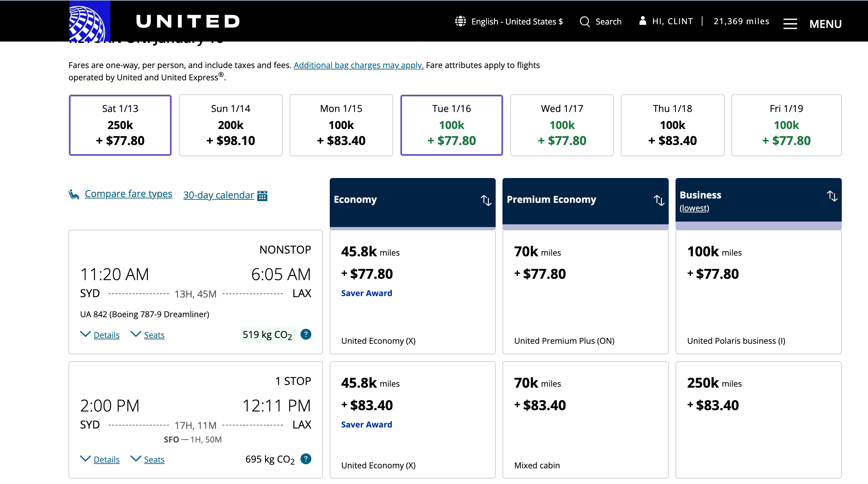Click the Search magnifier icon
The image size is (868, 484).
click(x=585, y=21)
